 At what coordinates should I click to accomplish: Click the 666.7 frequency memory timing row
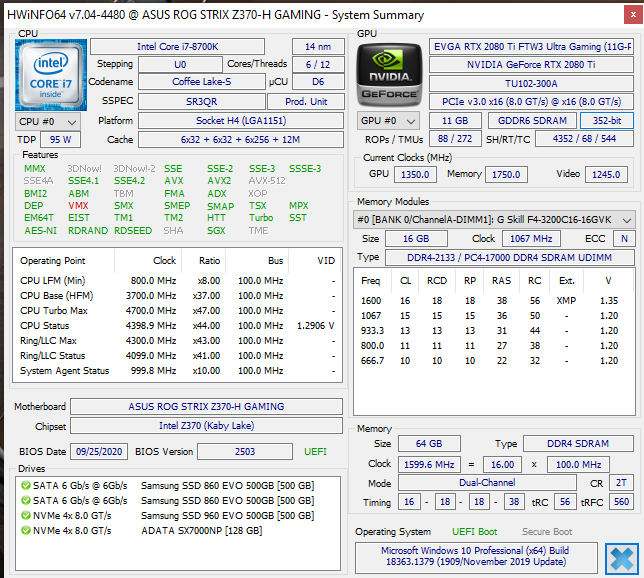pyautogui.click(x=494, y=361)
